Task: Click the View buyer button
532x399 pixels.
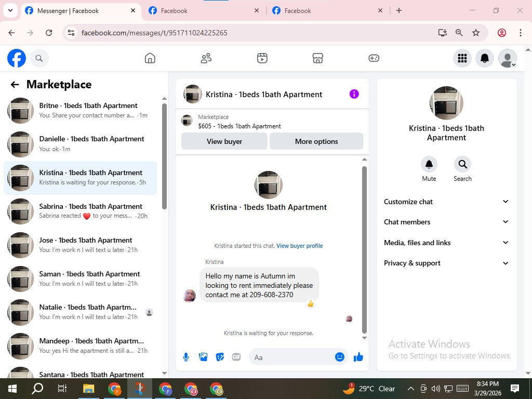Action: click(x=224, y=141)
